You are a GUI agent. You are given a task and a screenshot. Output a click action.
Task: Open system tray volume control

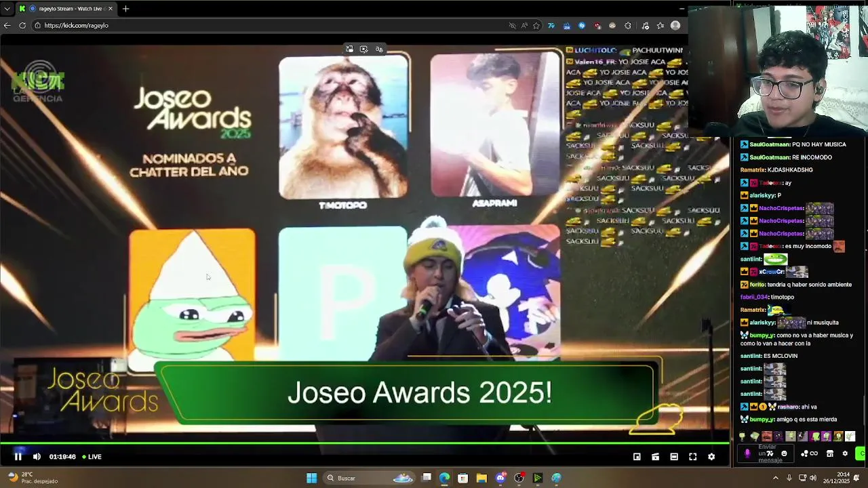coord(814,478)
